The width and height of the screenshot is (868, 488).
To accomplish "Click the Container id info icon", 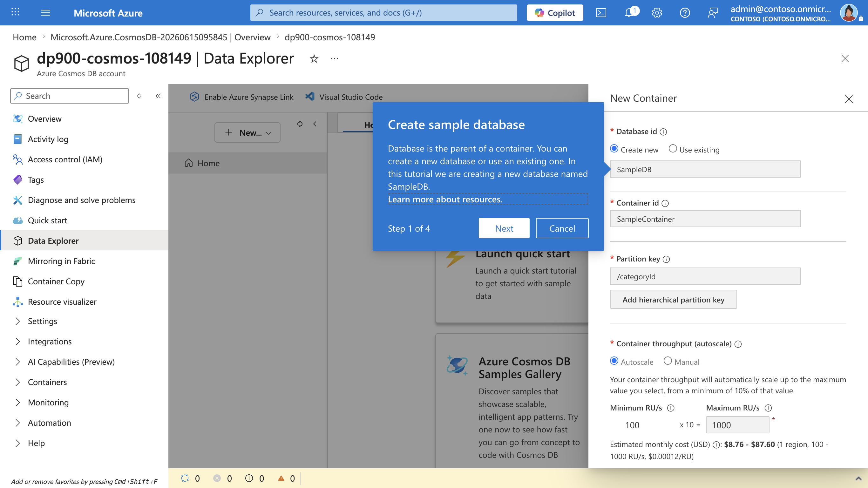I will (x=665, y=203).
